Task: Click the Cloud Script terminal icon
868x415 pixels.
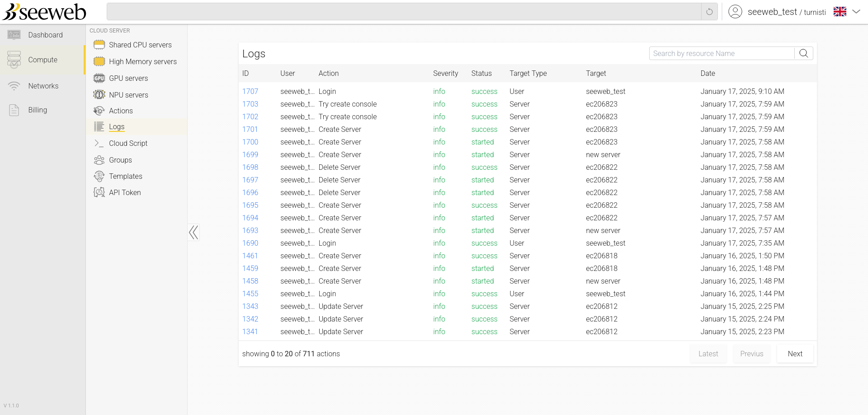Action: (99, 143)
